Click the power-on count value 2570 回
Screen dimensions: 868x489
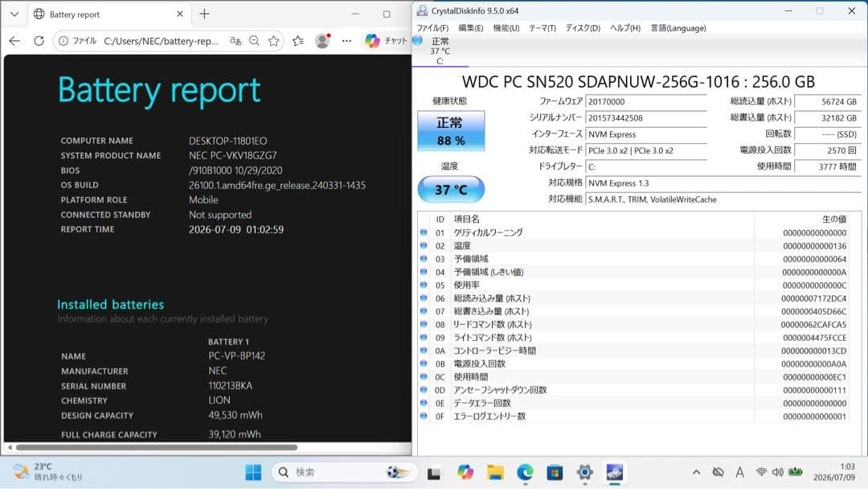pyautogui.click(x=827, y=150)
